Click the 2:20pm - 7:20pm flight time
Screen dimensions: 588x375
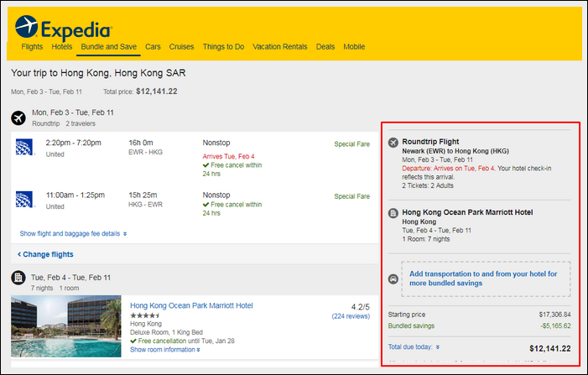(x=74, y=143)
